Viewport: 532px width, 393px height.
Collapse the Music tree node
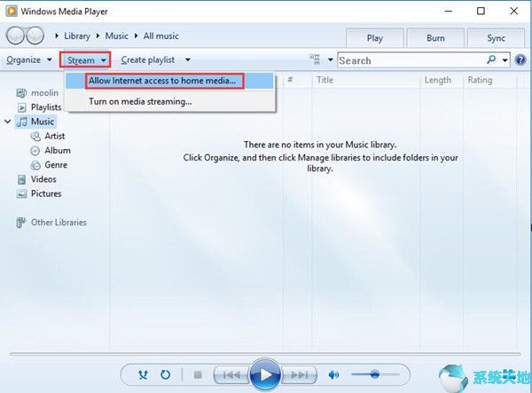click(x=7, y=122)
